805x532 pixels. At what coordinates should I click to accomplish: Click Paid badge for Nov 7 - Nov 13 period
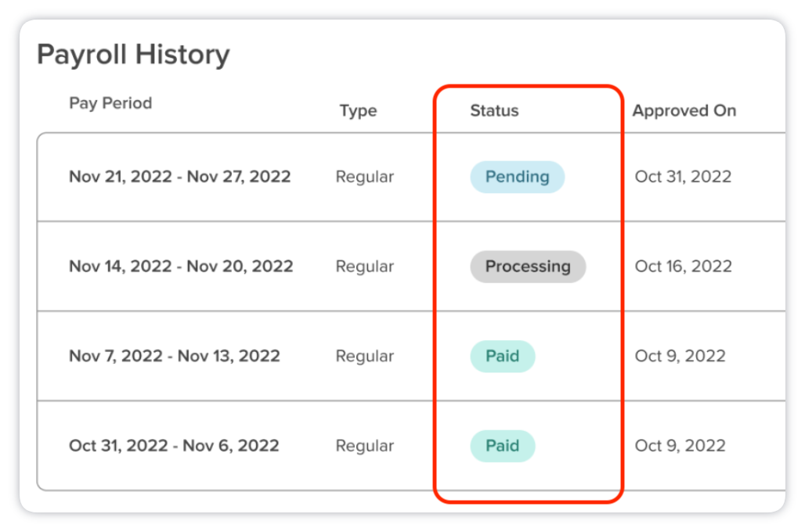(502, 357)
